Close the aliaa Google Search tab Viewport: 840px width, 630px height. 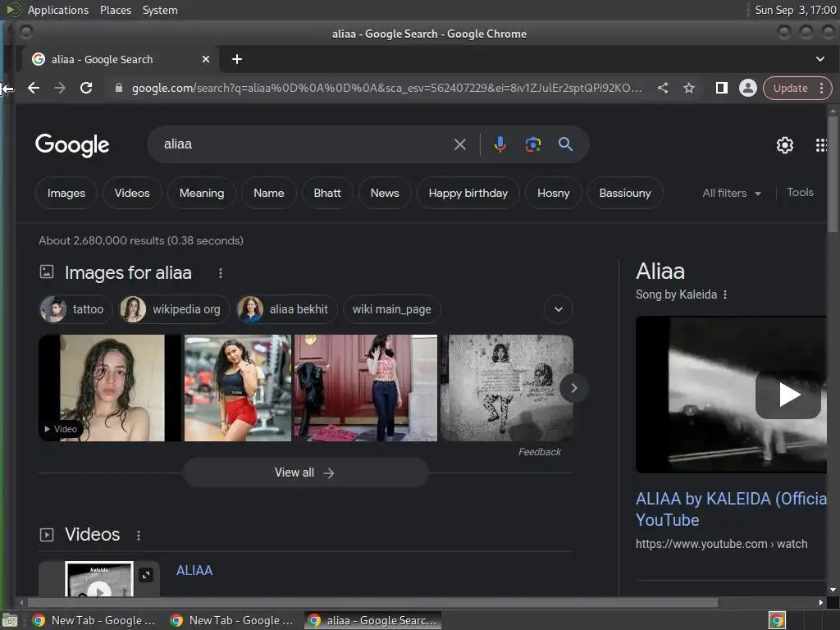(x=206, y=59)
